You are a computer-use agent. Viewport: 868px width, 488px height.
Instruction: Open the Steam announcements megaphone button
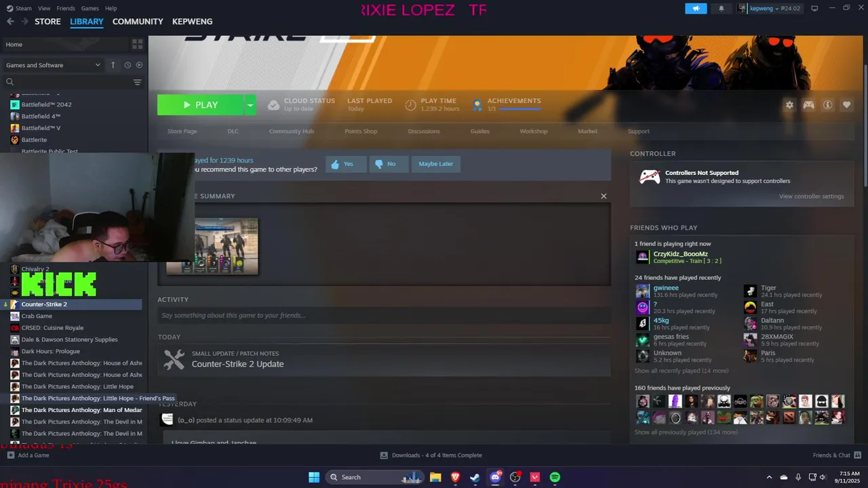[x=696, y=8]
